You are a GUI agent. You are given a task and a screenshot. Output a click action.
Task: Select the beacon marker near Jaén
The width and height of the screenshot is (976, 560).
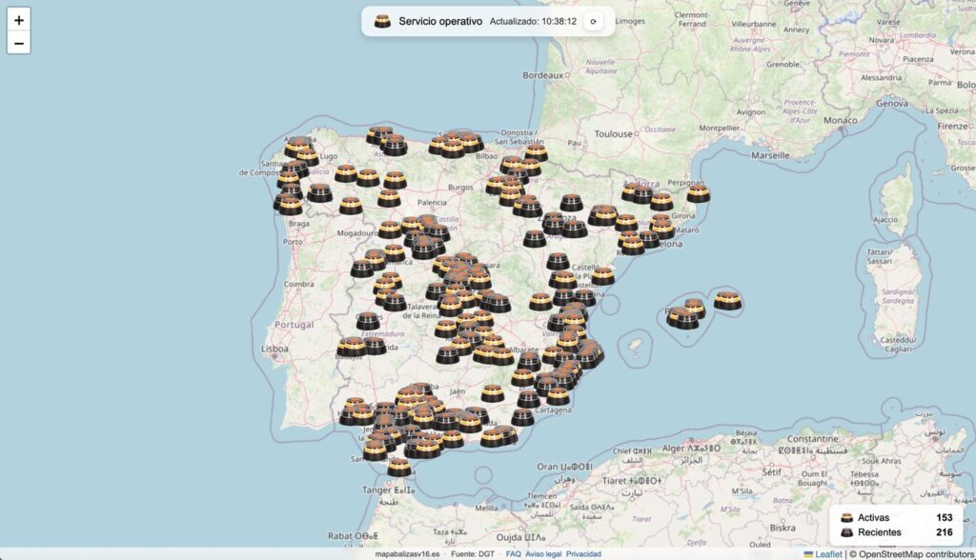[492, 392]
